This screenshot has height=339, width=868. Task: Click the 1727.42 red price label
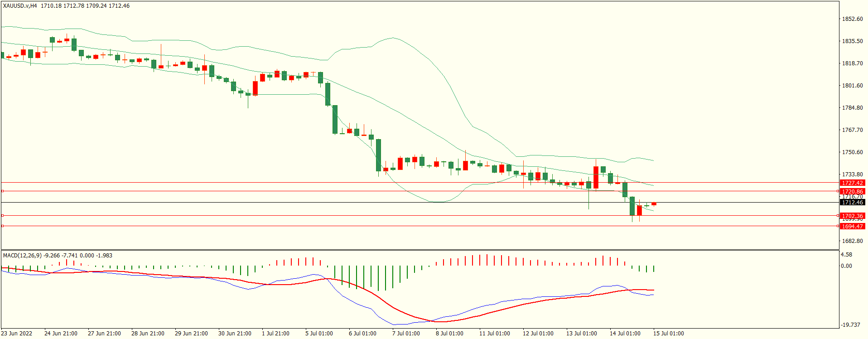[x=852, y=183]
